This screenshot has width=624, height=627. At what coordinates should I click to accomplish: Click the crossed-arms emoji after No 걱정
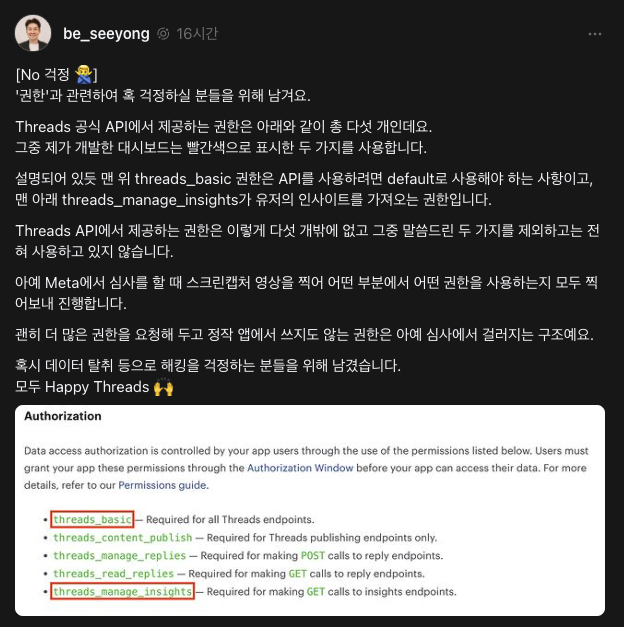[x=84, y=74]
